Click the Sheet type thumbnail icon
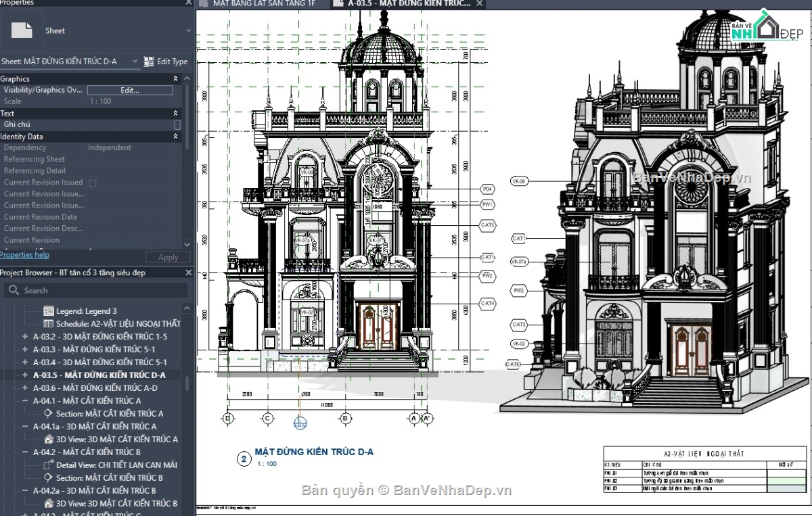 tap(22, 30)
